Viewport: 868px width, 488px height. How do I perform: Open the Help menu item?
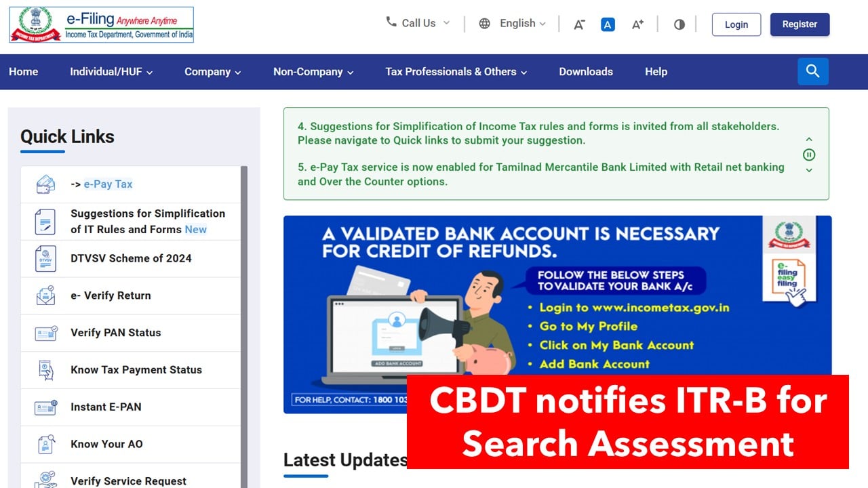pos(656,72)
